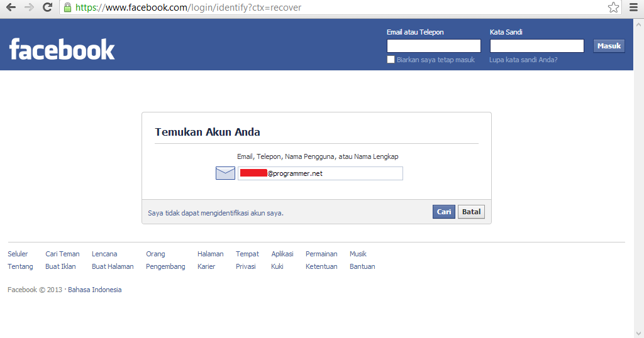
Task: Tick the 'Biarkan saya tetap masuk' checkbox
Action: [x=391, y=60]
